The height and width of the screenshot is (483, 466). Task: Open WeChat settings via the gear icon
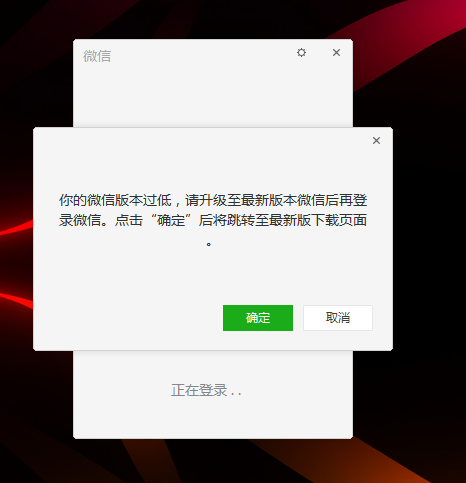(x=301, y=52)
